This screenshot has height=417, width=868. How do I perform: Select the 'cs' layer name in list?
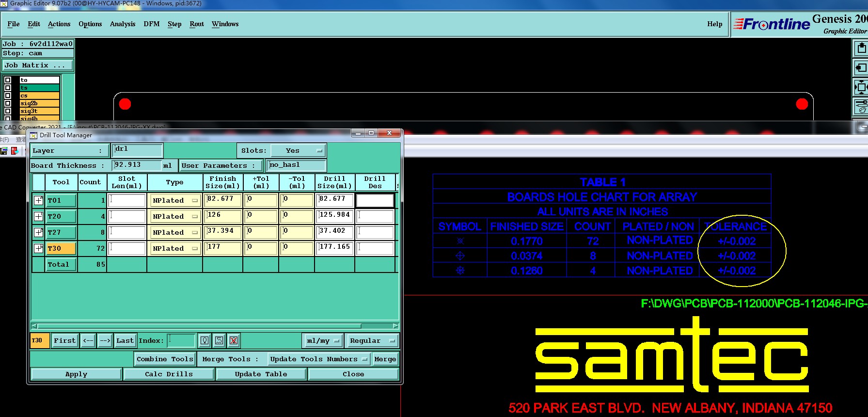40,96
